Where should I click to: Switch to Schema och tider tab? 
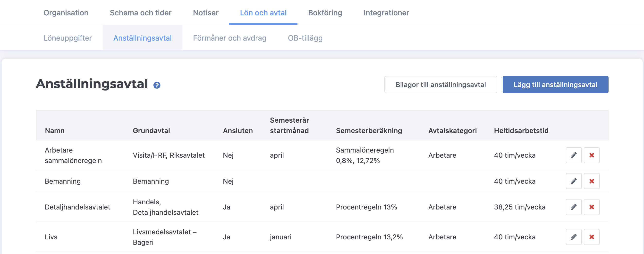tap(141, 12)
